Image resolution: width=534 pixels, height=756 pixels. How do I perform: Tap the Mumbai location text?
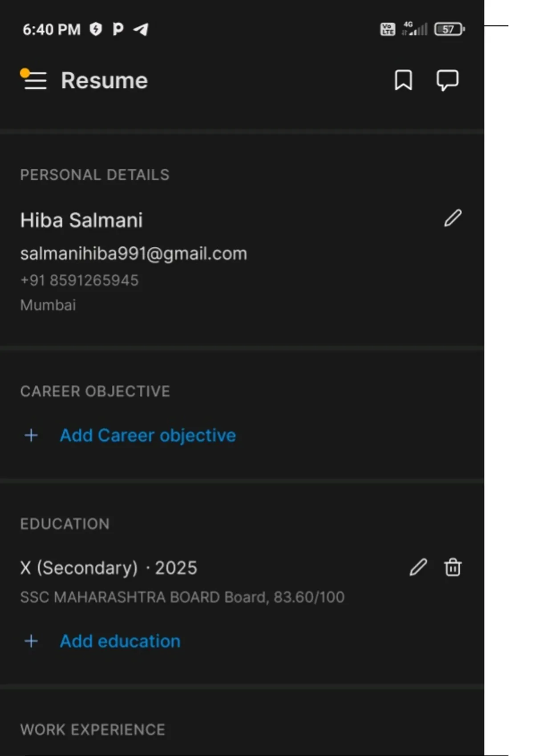tap(48, 305)
